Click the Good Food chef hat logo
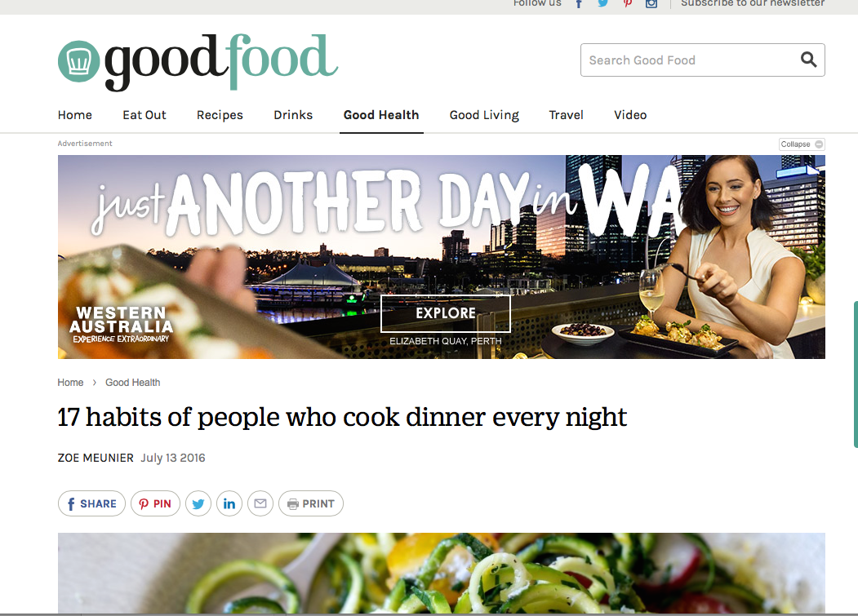 point(79,61)
